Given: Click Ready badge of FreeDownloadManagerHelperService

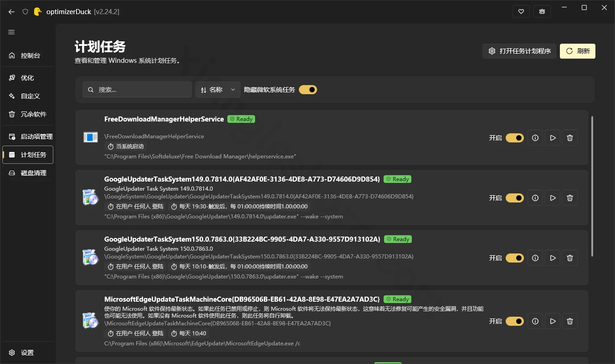Looking at the screenshot, I should [241, 119].
